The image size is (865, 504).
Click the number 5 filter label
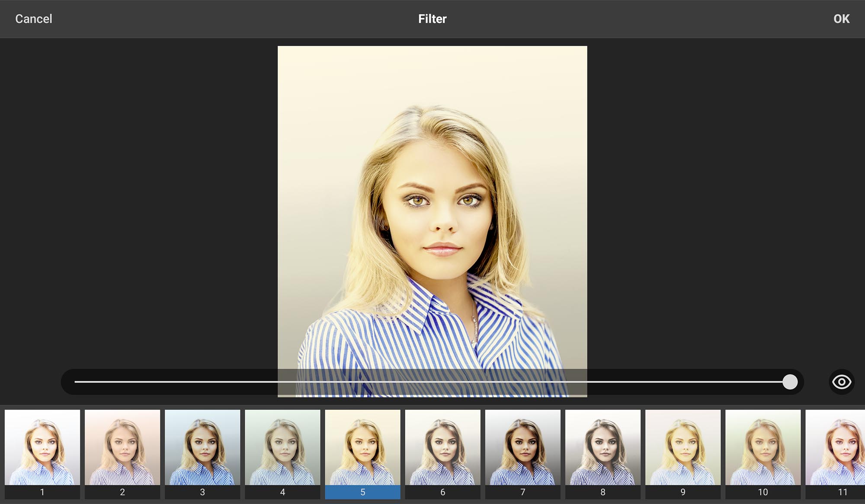362,492
